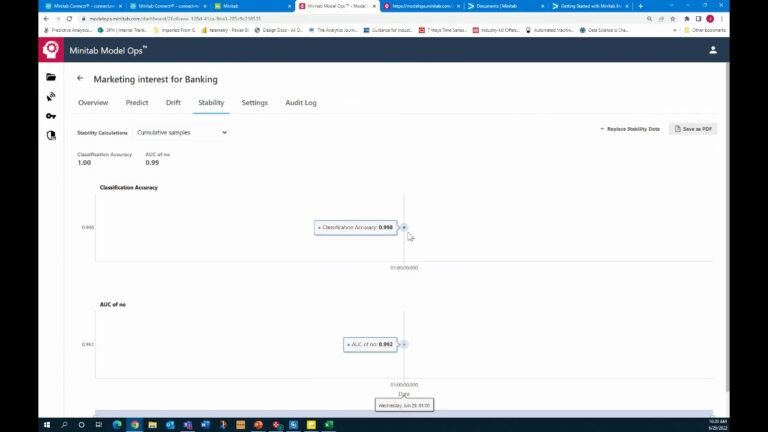Switch to the Overview tab
Viewport: 768px width, 432px height.
point(93,103)
